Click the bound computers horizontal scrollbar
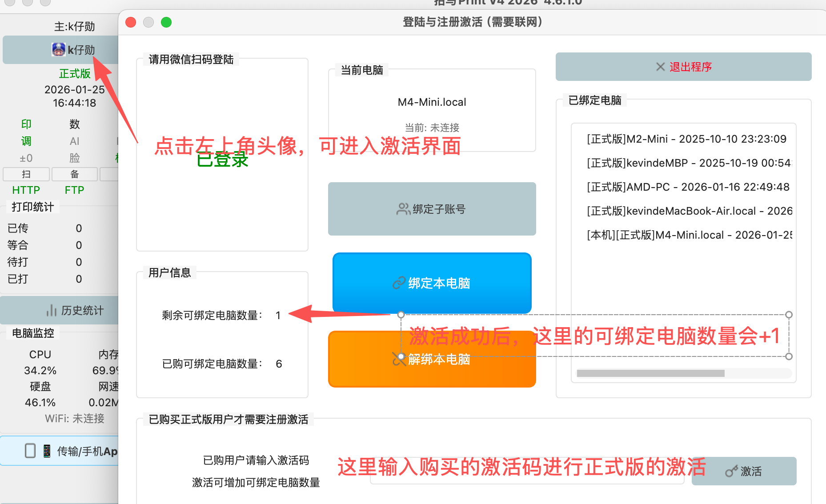Viewport: 826px width, 504px height. [650, 373]
